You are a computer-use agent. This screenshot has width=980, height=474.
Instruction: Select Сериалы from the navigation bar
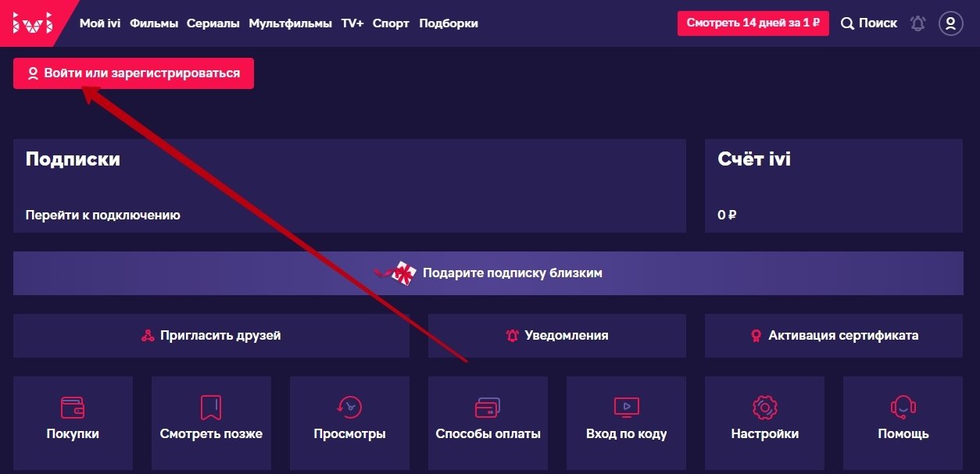pos(213,23)
